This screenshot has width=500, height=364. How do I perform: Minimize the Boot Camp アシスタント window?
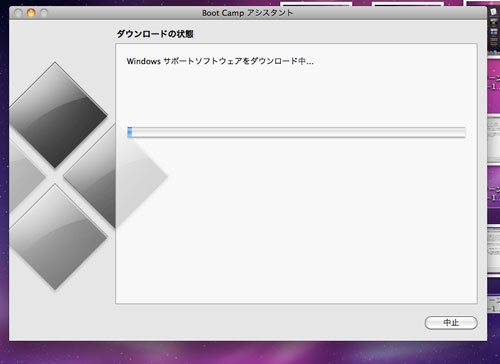click(31, 13)
